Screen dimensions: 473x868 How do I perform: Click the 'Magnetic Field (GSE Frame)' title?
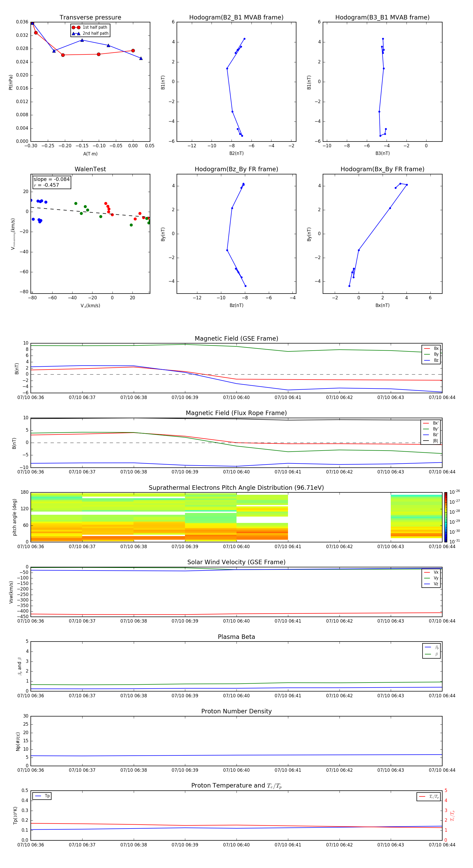click(236, 339)
